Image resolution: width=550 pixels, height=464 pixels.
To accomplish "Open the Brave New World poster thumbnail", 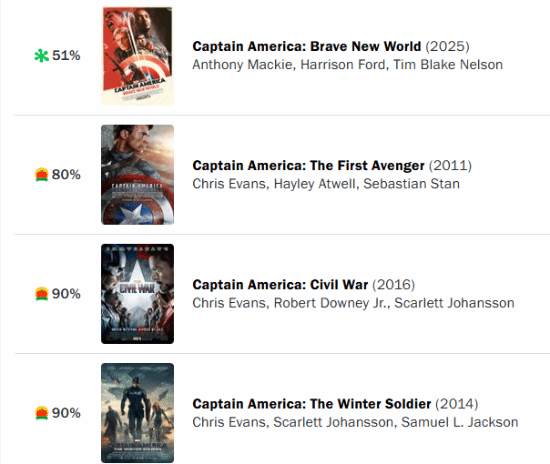I will [x=138, y=56].
